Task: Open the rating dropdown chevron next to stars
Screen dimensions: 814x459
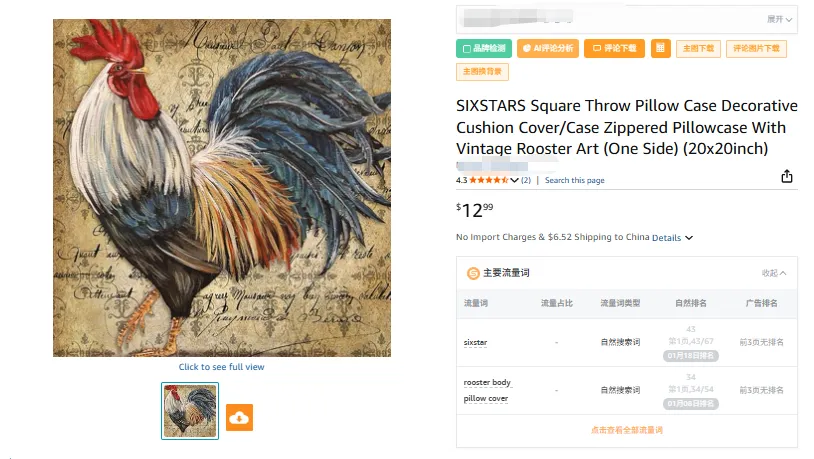Action: 514,180
